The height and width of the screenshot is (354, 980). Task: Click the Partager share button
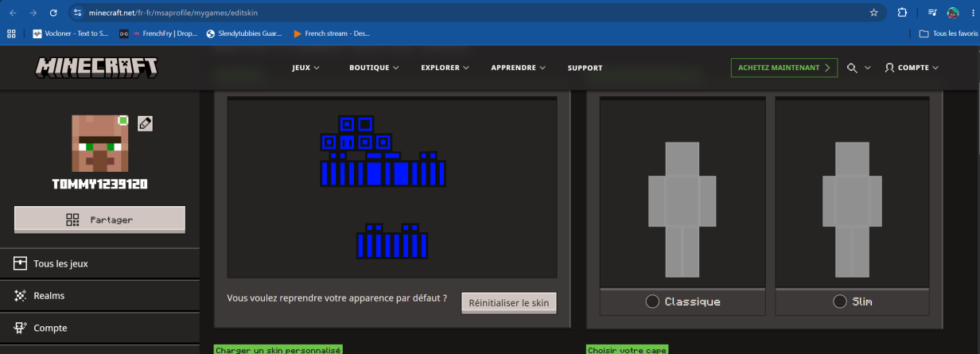point(99,220)
